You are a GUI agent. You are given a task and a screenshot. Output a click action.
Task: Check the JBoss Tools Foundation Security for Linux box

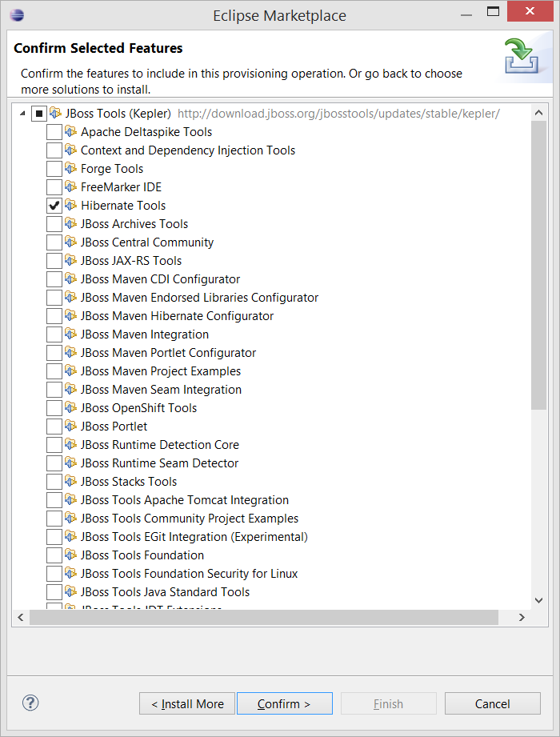(x=54, y=574)
